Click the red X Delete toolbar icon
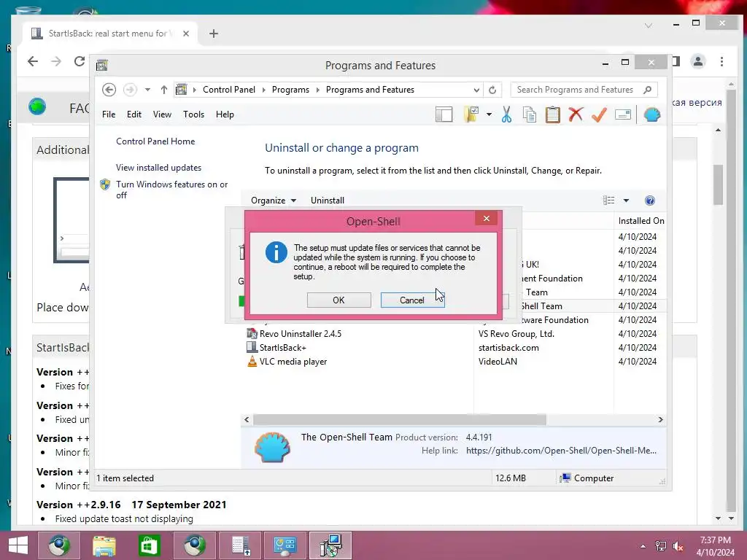Viewport: 747px width, 560px height. tap(576, 114)
